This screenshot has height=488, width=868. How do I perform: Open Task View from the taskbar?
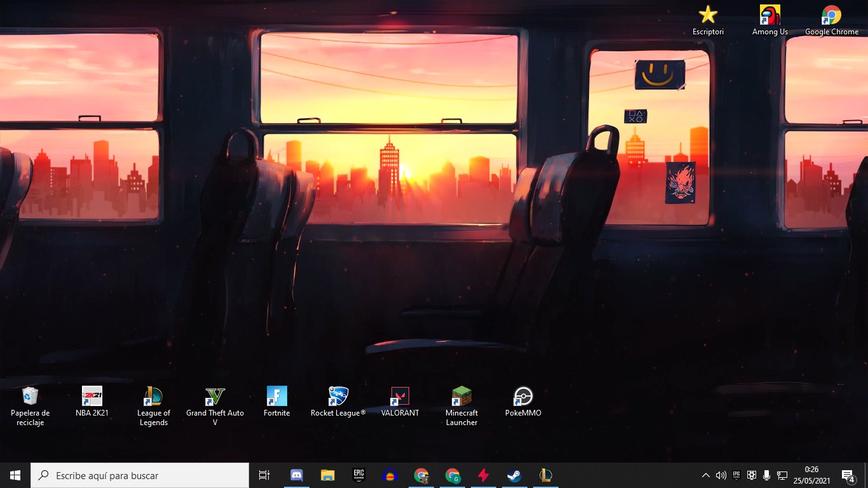[x=264, y=475]
